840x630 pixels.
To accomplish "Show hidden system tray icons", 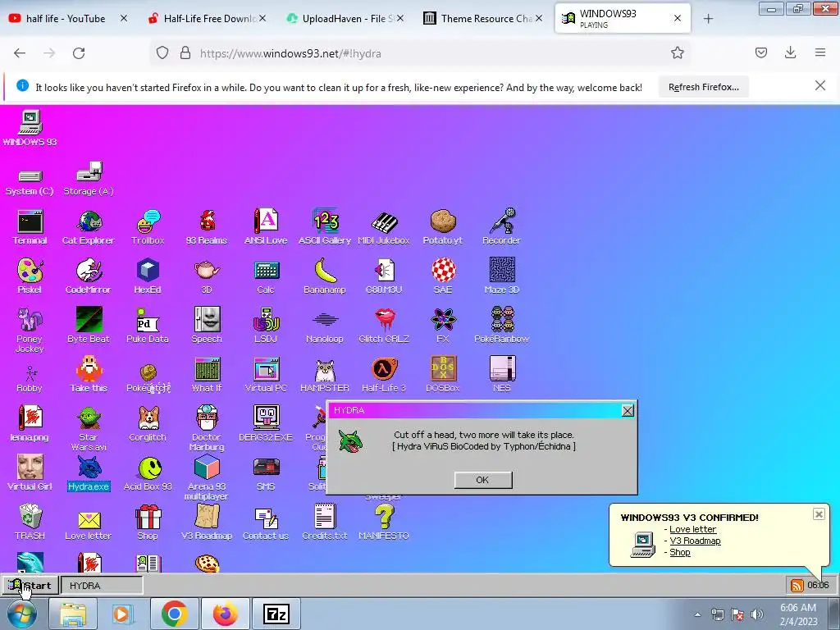I will click(x=697, y=614).
